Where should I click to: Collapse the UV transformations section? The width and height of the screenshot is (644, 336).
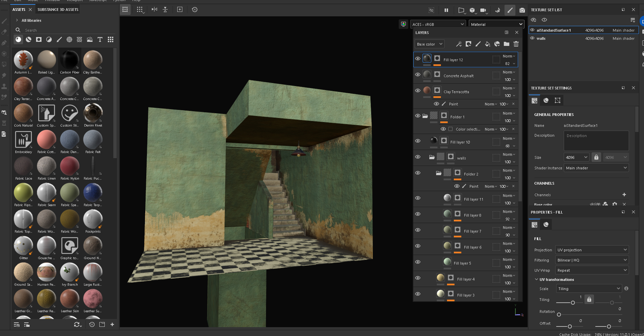[x=536, y=280]
